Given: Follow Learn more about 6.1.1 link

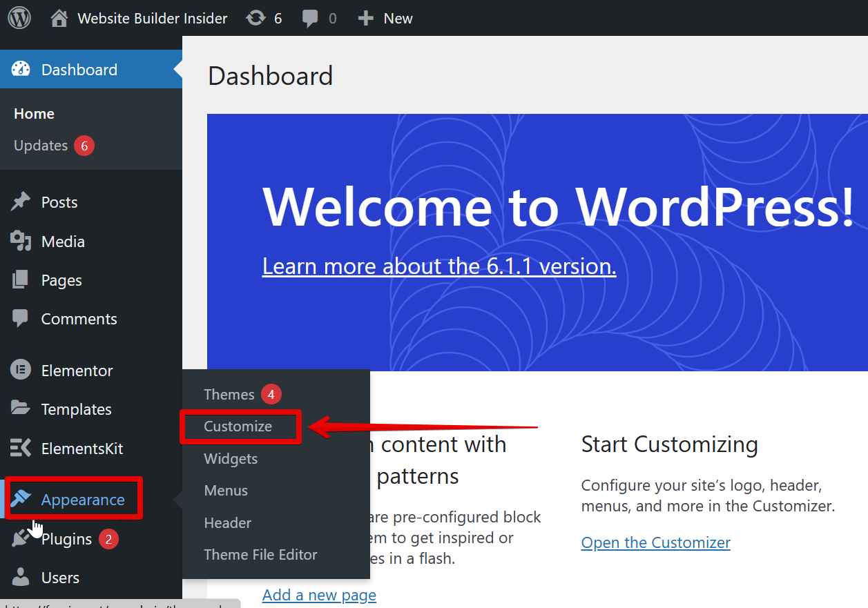Looking at the screenshot, I should tap(439, 266).
